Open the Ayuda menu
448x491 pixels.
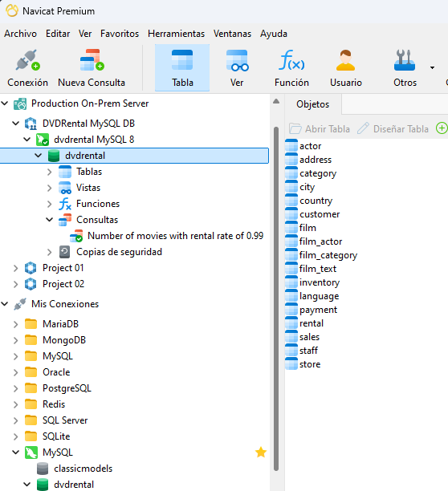click(274, 34)
